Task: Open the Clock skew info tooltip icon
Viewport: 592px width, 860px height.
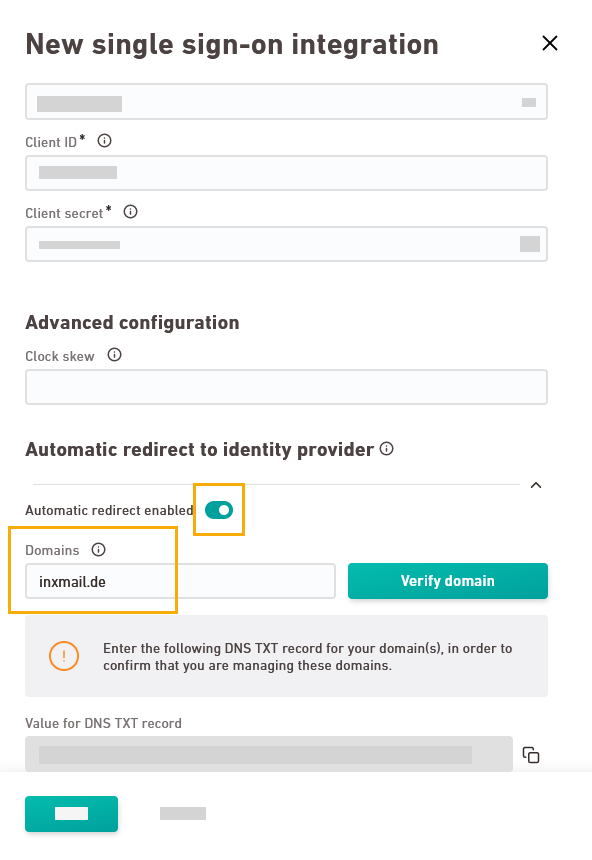Action: coord(114,355)
